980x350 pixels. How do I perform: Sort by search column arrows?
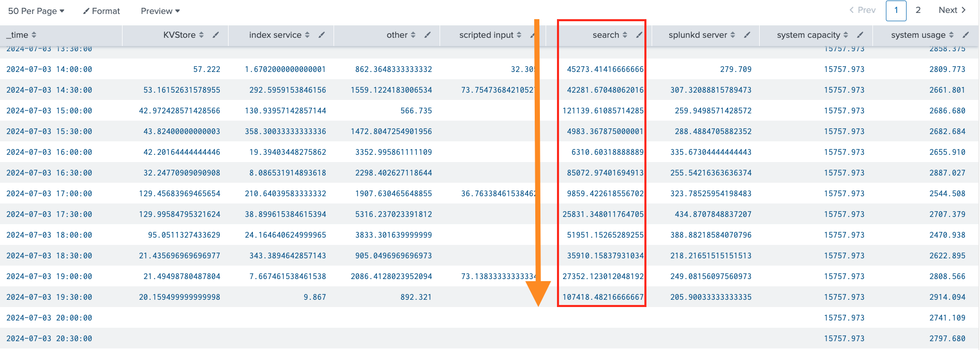click(x=625, y=35)
